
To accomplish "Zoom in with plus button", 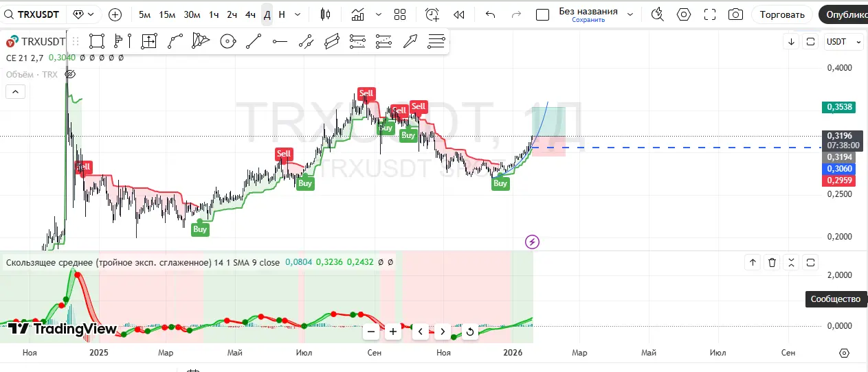I will pyautogui.click(x=393, y=332).
